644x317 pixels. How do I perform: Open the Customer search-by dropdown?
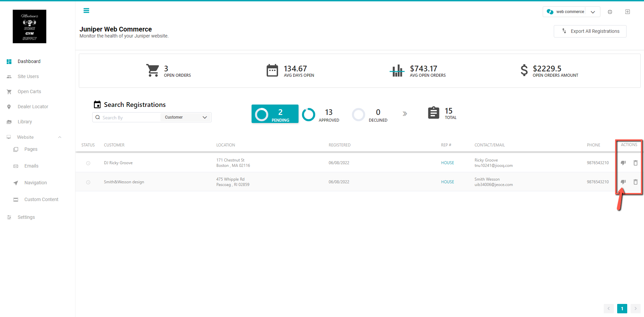click(186, 117)
